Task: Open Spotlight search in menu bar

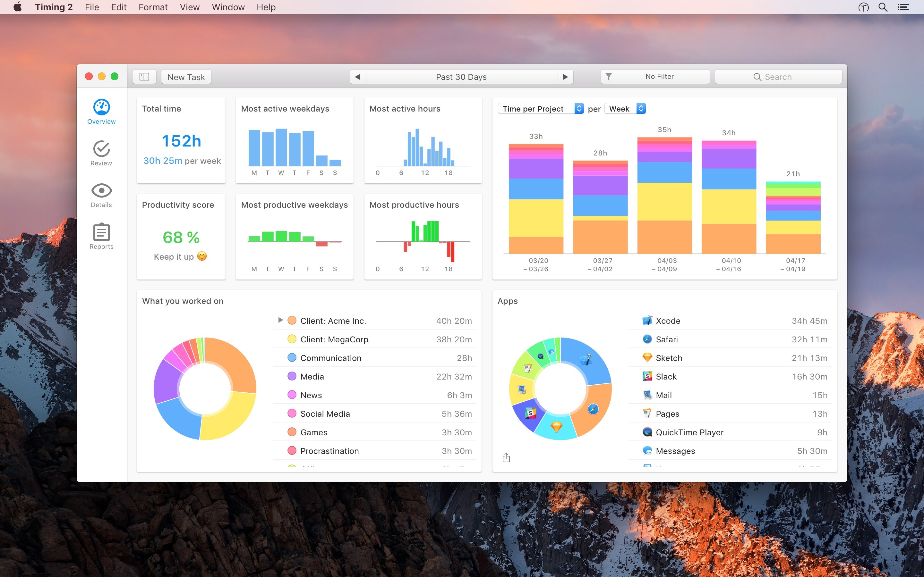Action: 883,7
